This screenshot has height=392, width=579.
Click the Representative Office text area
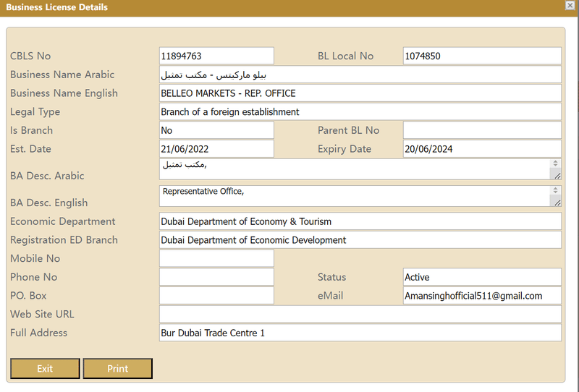click(360, 196)
